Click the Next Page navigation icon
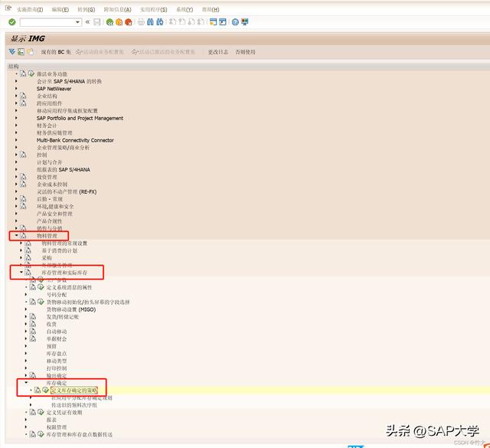Image resolution: width=490 pixels, height=448 pixels. pos(191,22)
